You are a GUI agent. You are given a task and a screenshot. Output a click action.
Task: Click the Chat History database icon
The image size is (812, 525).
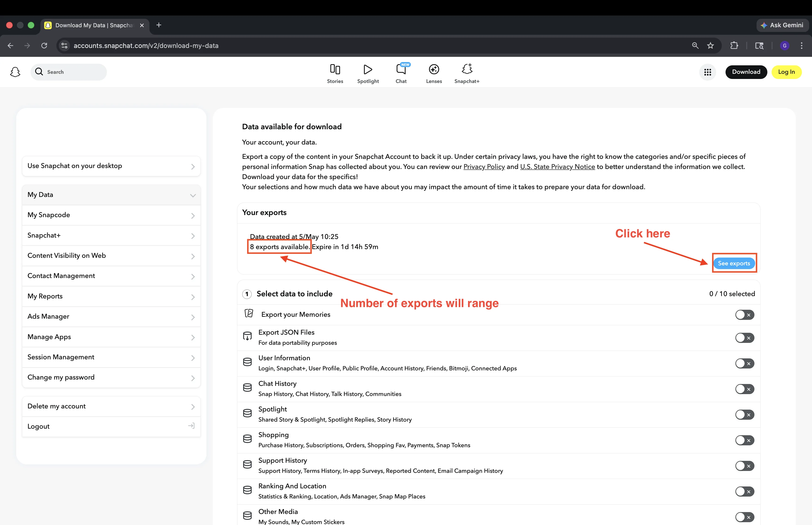(x=247, y=388)
